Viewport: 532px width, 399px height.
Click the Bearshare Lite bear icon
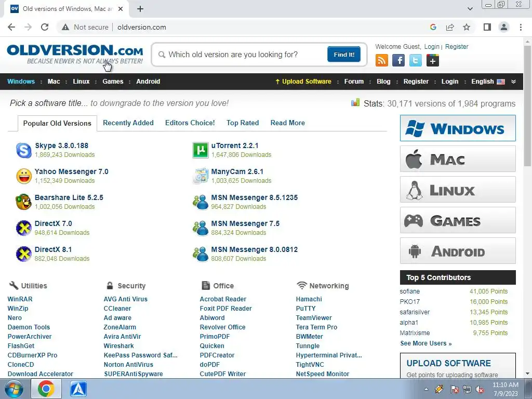(x=24, y=202)
